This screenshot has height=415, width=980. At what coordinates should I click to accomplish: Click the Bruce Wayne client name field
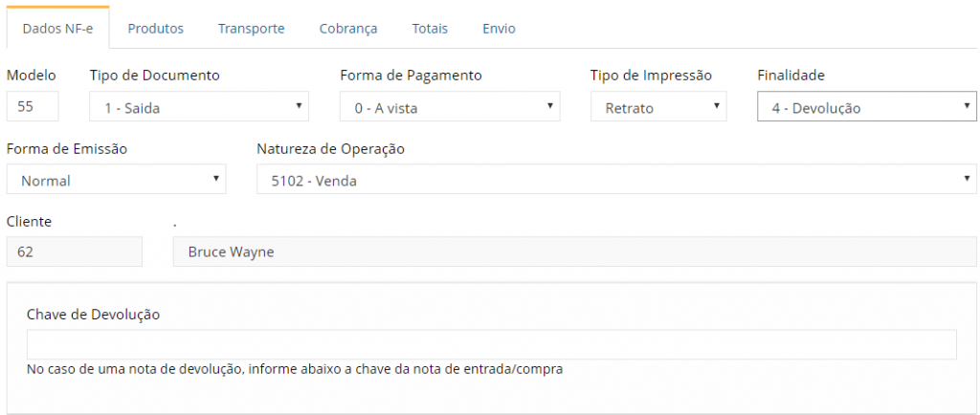tap(574, 252)
